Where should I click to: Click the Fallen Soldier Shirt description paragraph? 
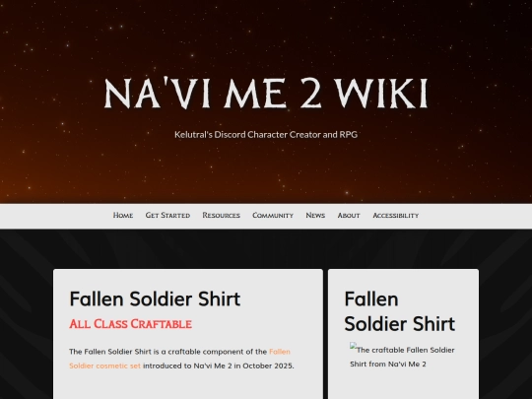pyautogui.click(x=181, y=359)
